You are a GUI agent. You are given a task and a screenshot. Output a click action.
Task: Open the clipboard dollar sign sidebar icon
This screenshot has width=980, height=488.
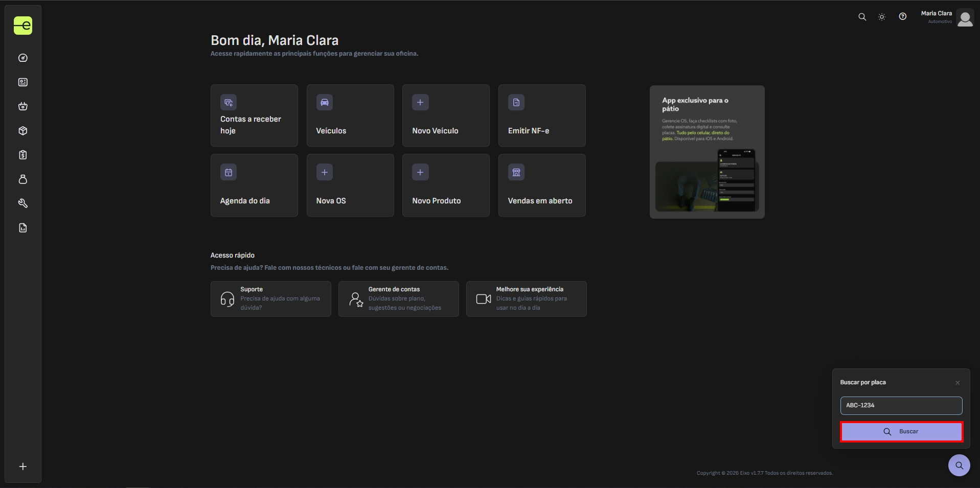23,155
